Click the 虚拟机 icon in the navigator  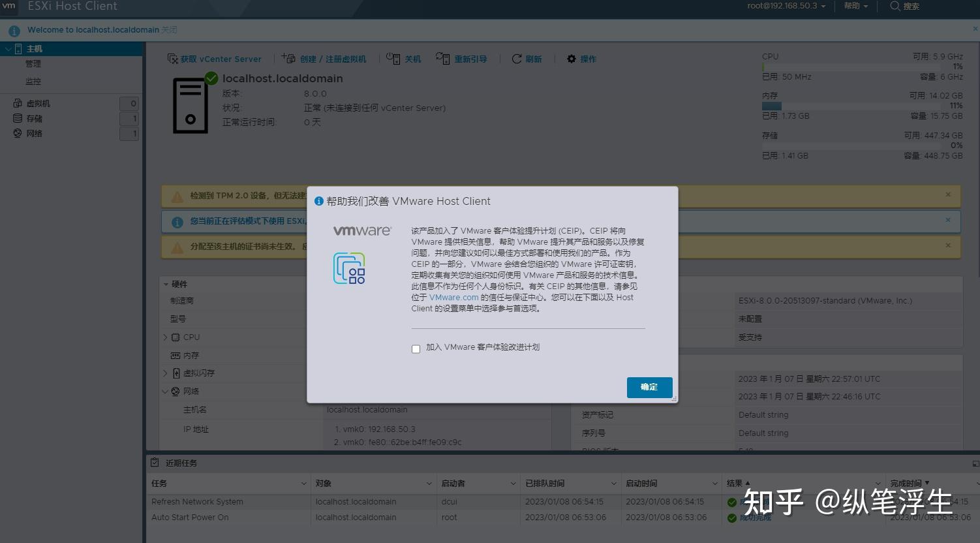pyautogui.click(x=18, y=103)
